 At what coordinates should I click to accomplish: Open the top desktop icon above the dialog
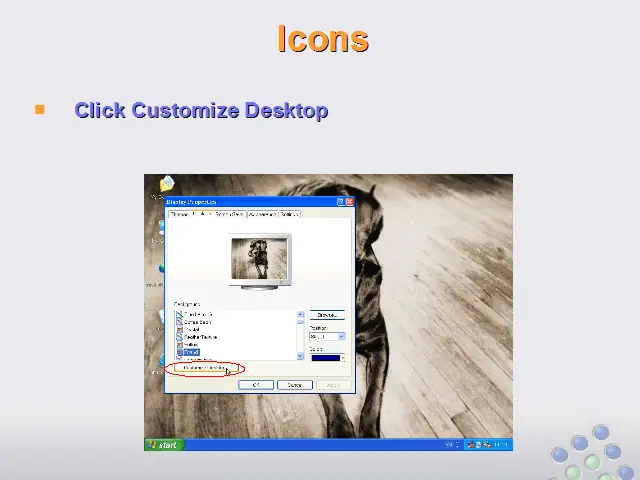[x=166, y=184]
